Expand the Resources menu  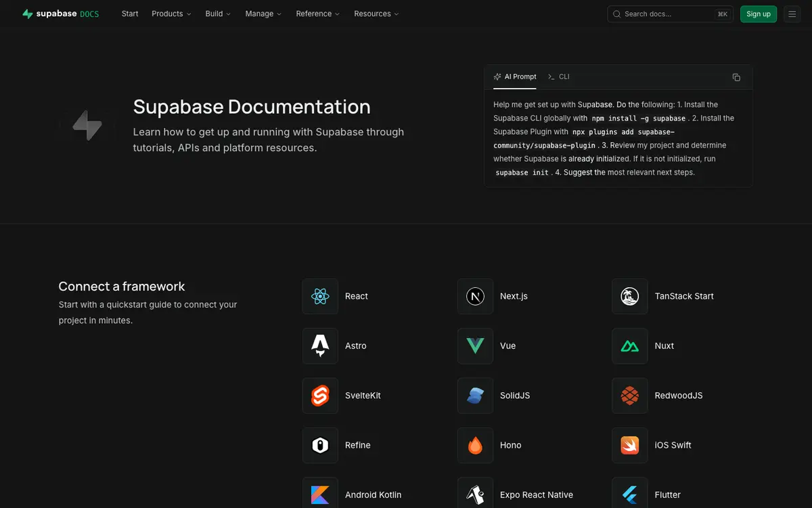[376, 14]
